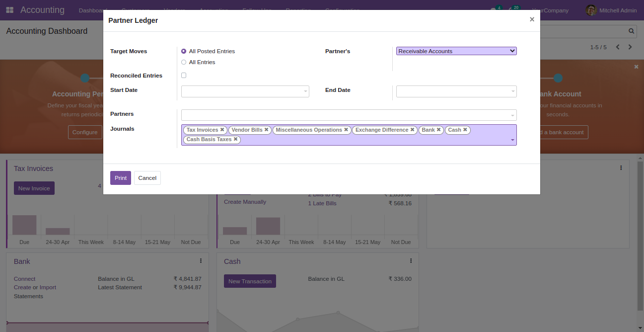The height and width of the screenshot is (332, 644).
Task: Click the Print button
Action: pos(121,178)
